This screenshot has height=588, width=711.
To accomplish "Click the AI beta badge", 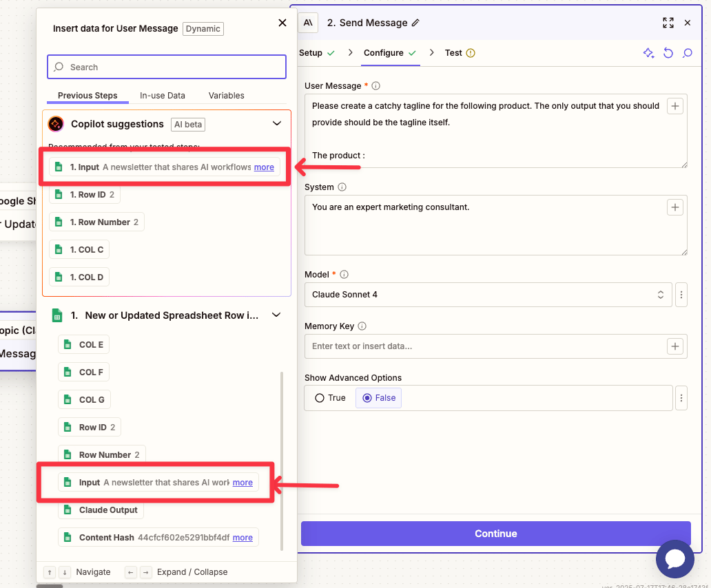I will click(187, 124).
